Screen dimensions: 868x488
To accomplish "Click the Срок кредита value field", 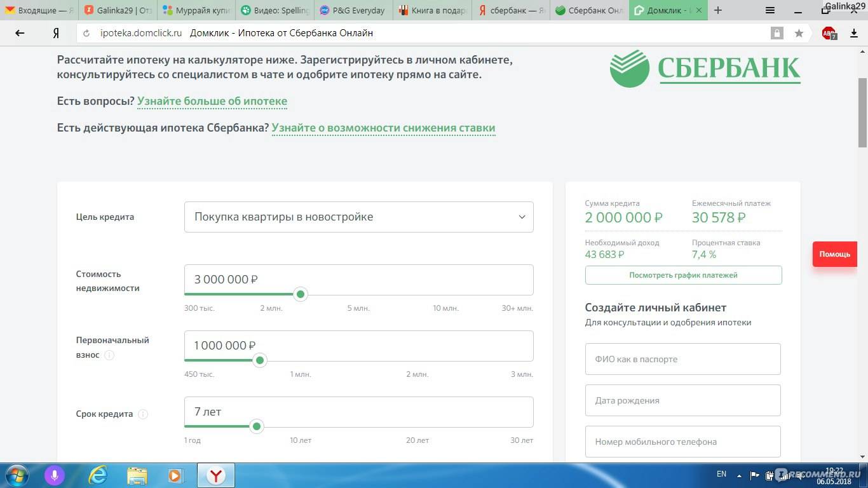I will (x=359, y=412).
